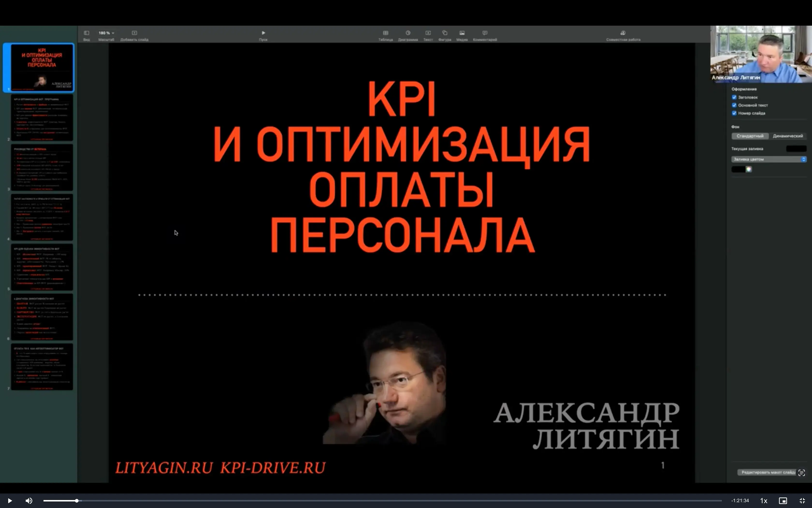This screenshot has height=508, width=812.
Task: Select slide 6 thumbnail in navigator
Action: point(42,317)
